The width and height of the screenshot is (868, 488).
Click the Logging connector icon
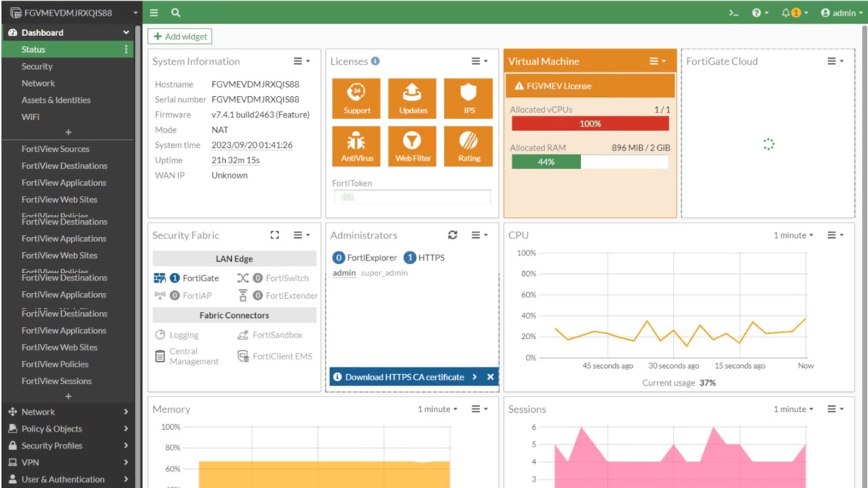coord(161,335)
